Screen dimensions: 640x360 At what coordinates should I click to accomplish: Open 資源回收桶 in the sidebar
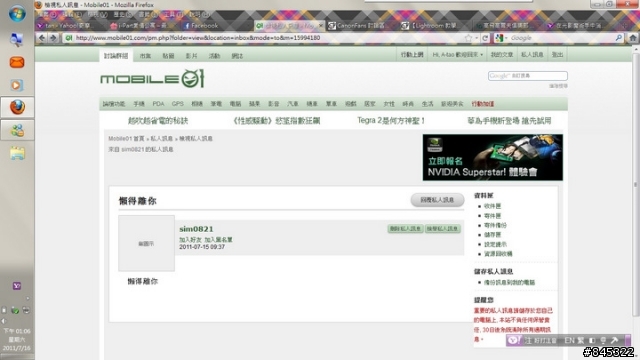(x=498, y=254)
